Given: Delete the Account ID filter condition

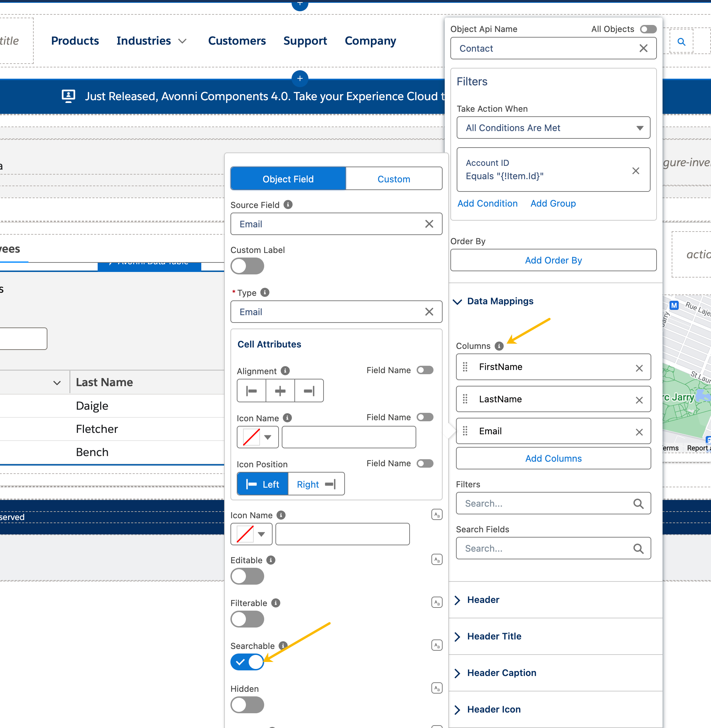Looking at the screenshot, I should [635, 171].
